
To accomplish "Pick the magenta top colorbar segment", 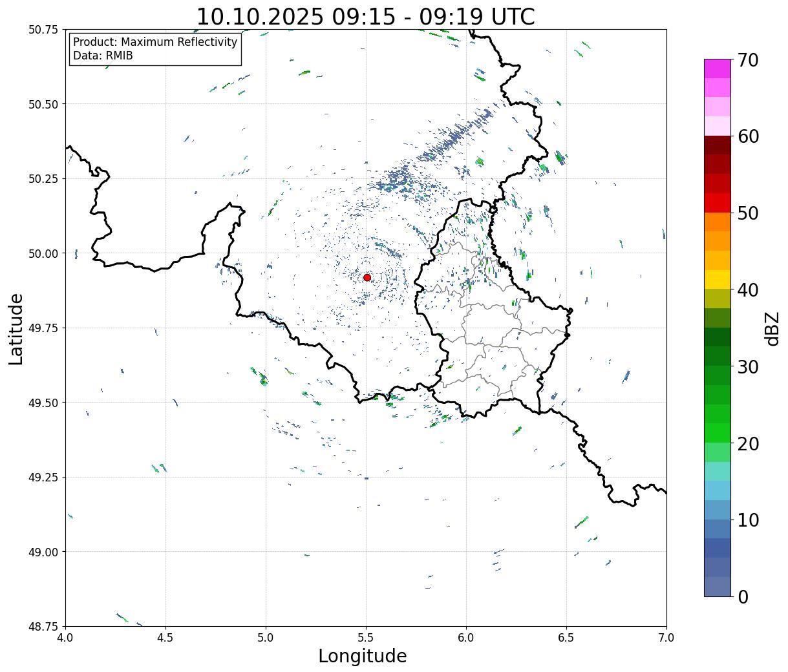I will point(718,68).
